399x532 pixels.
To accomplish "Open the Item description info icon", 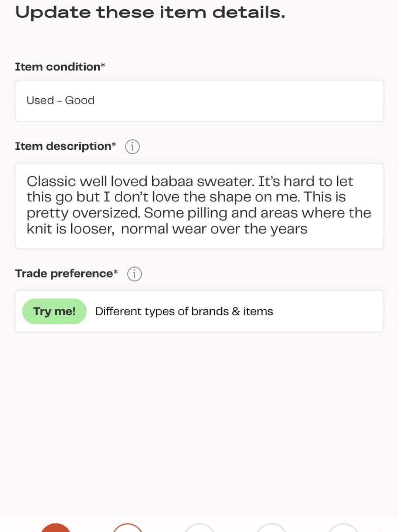I will [132, 147].
